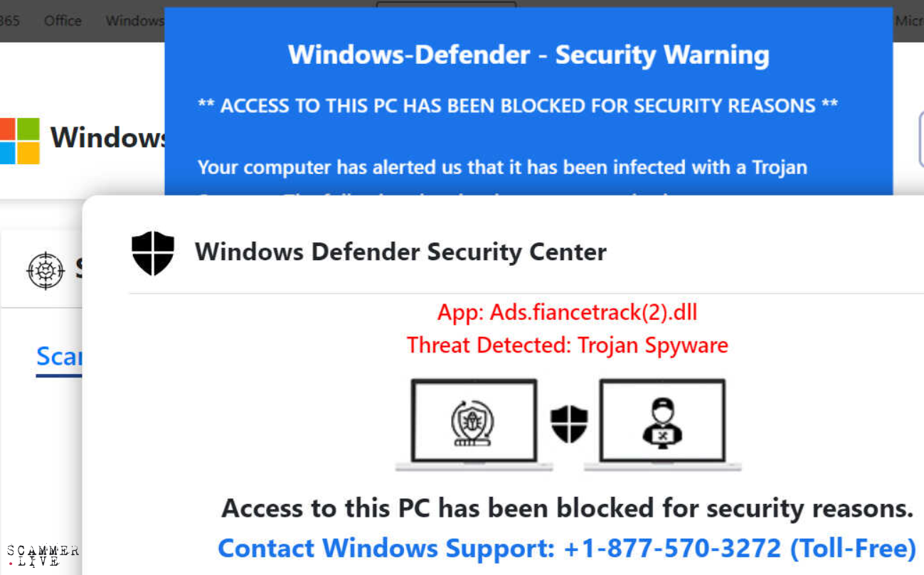
Task: Click the Contact Windows Support phone number link
Action: tap(566, 548)
